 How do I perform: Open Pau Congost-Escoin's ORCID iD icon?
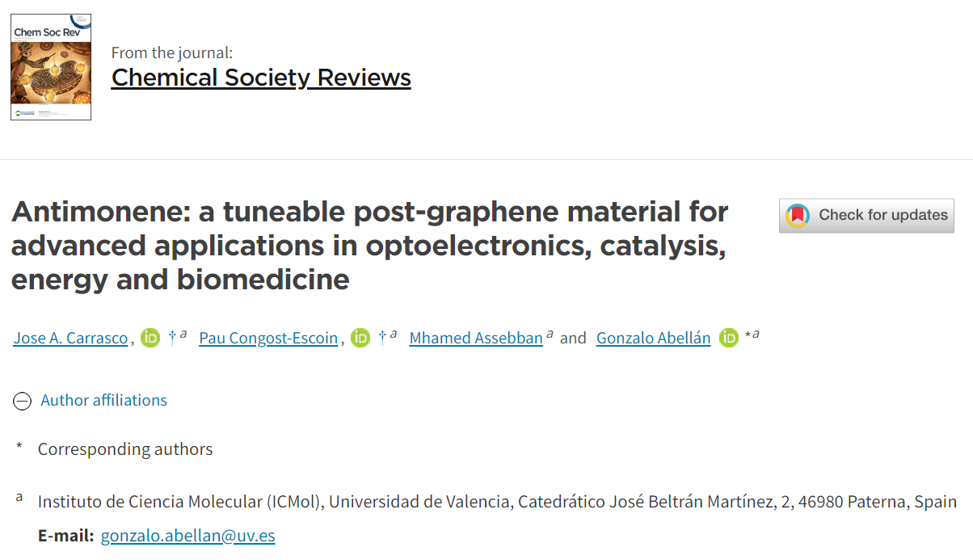coord(360,338)
